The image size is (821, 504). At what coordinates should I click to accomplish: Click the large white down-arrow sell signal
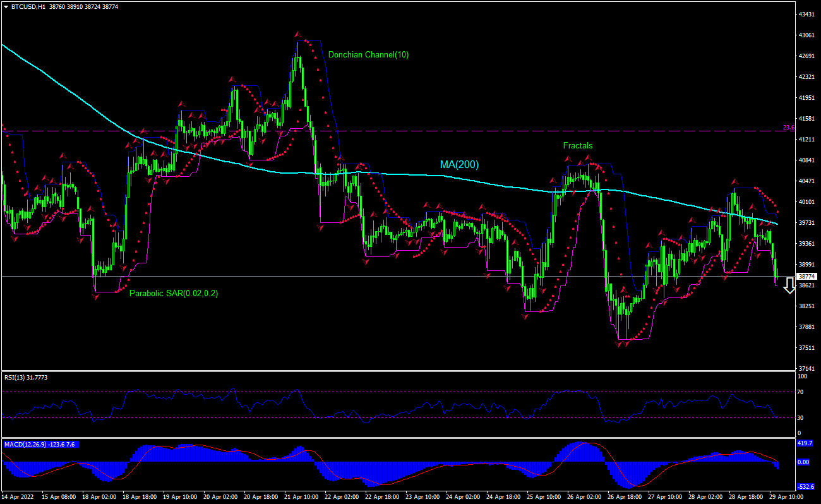tap(789, 286)
